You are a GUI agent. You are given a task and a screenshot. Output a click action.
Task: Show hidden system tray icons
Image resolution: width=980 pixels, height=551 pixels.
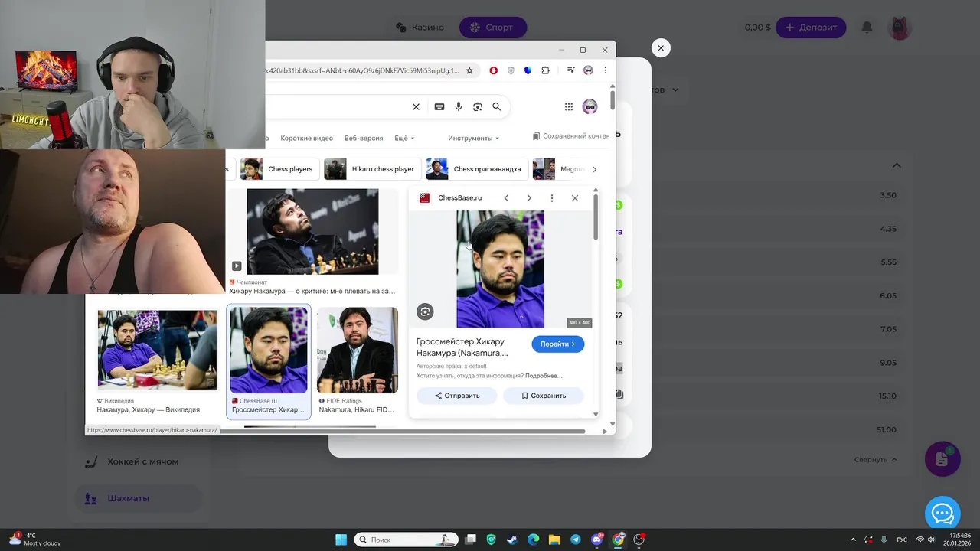click(x=852, y=540)
